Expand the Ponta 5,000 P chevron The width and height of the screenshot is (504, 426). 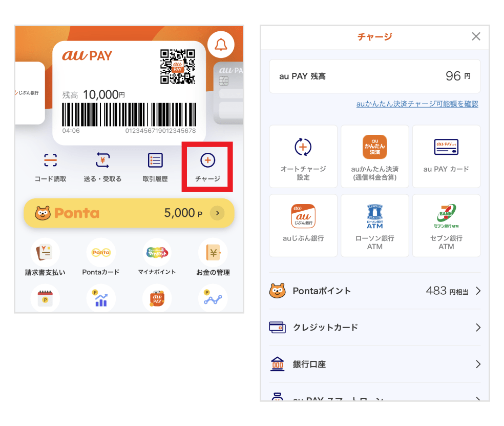[217, 213]
